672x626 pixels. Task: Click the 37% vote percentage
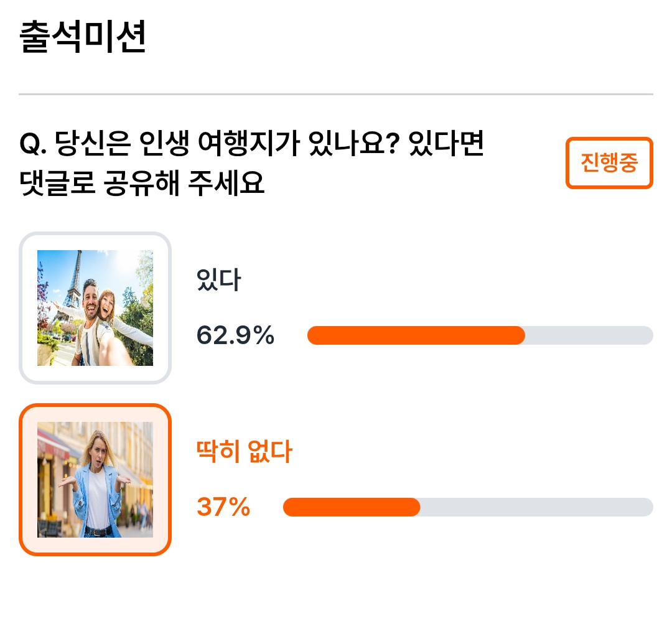click(223, 507)
